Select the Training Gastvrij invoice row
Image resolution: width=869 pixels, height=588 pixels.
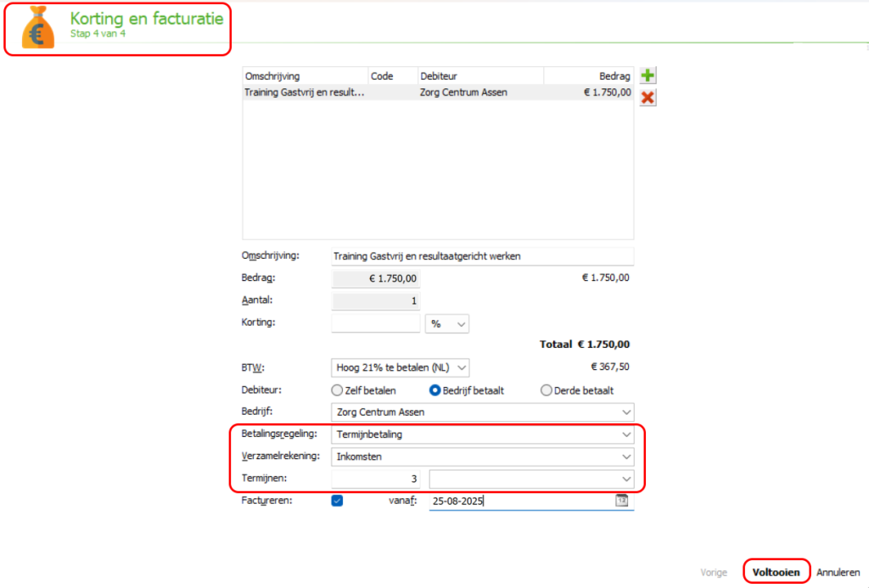point(437,92)
